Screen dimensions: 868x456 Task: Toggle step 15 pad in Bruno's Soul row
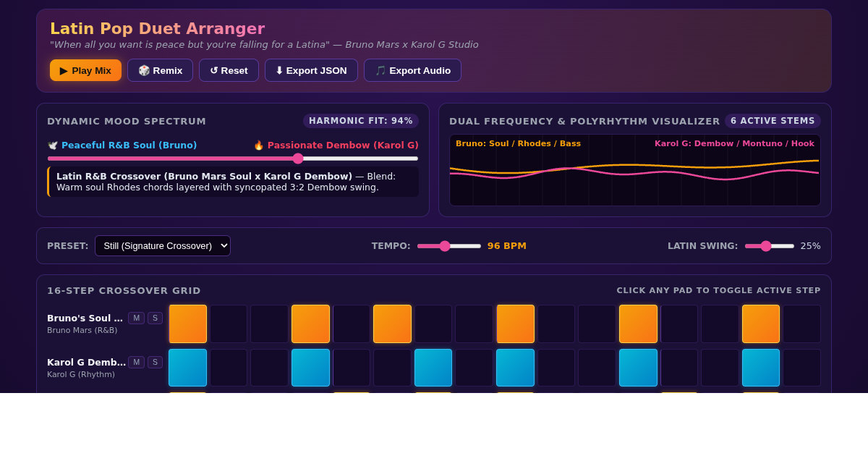[761, 324]
